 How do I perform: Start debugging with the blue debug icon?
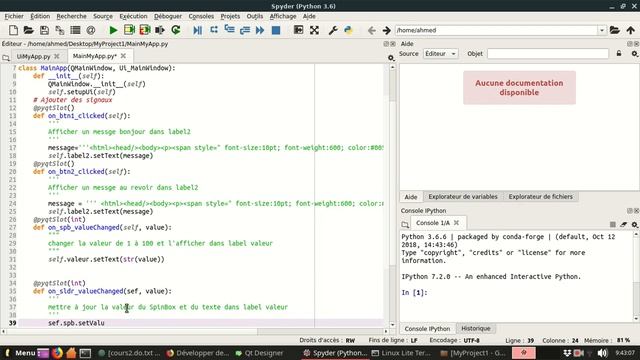click(x=198, y=30)
